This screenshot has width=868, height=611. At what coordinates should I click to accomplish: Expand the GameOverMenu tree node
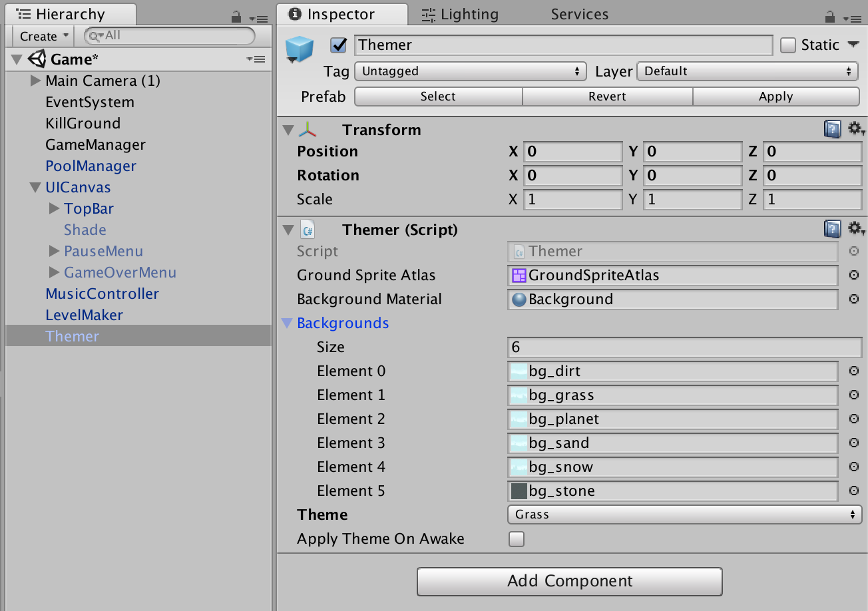click(x=55, y=273)
